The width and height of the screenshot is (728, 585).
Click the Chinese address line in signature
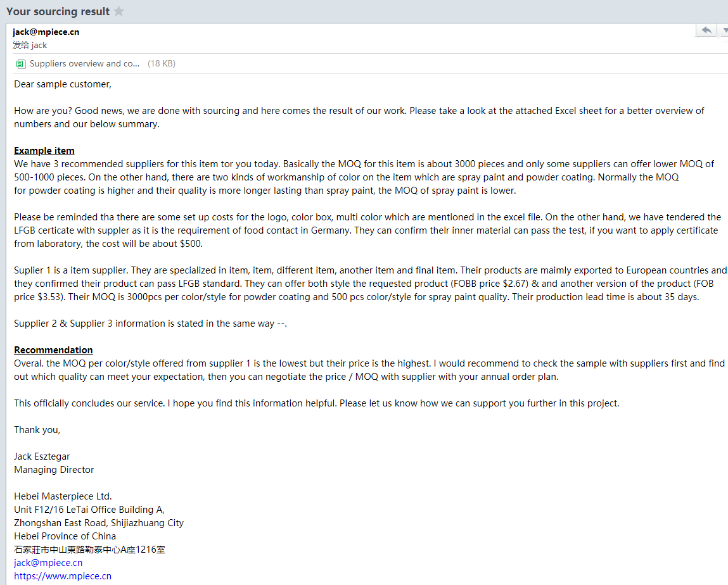pos(89,550)
